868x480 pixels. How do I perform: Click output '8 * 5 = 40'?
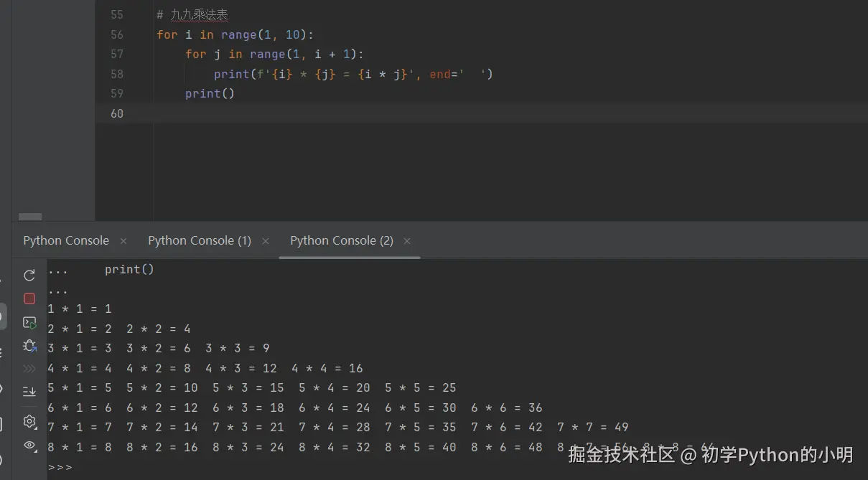(421, 447)
